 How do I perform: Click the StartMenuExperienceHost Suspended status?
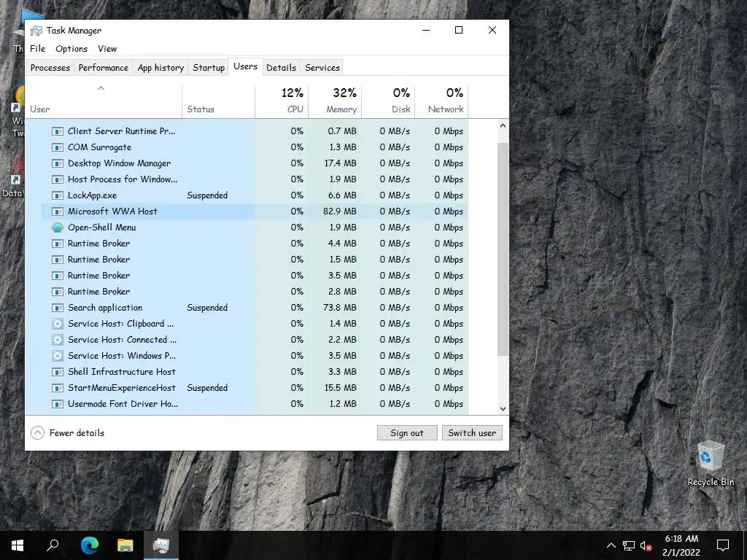tap(207, 388)
